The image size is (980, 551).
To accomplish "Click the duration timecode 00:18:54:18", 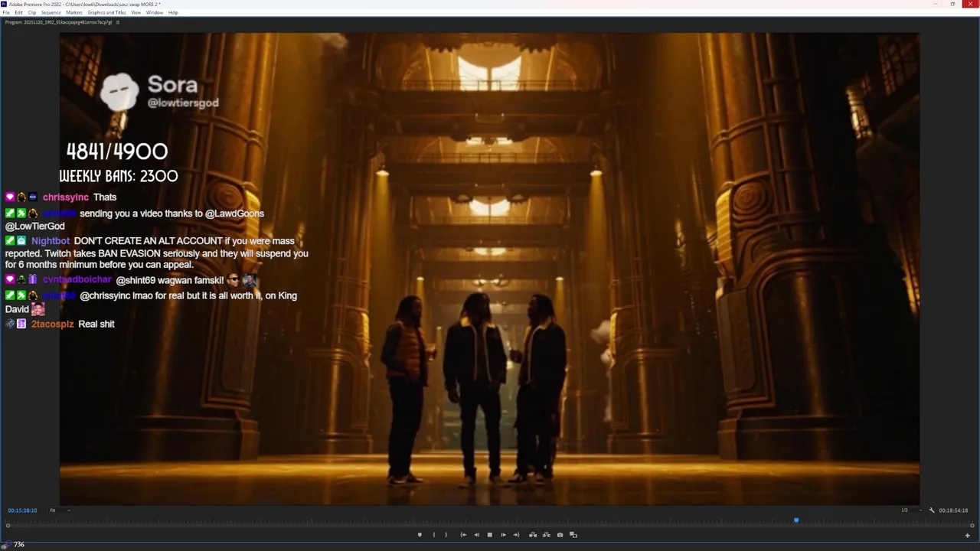I will [954, 510].
